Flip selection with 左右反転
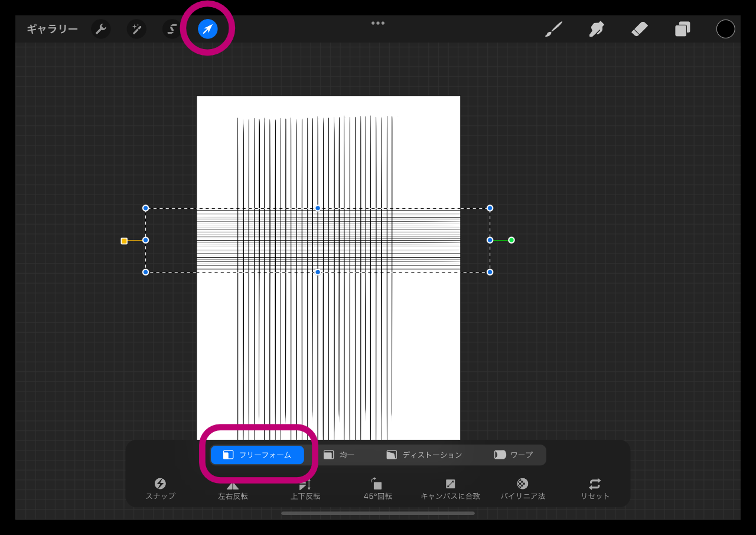This screenshot has width=756, height=535. pyautogui.click(x=233, y=489)
